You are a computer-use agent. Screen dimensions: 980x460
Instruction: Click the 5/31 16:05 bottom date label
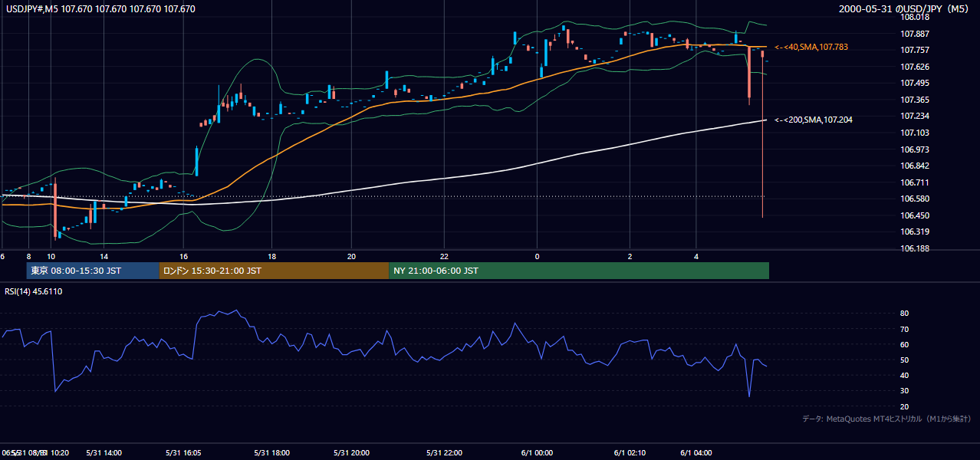[x=183, y=452]
